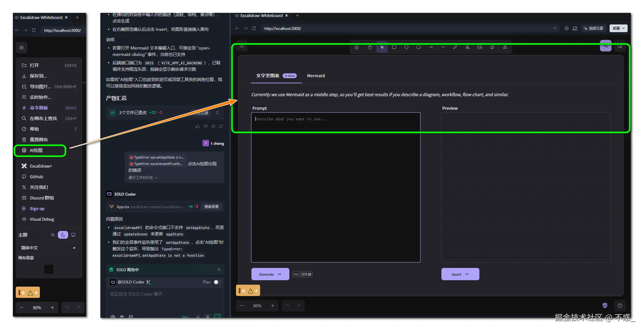Click the Insert image tool
Screen dimensions: 644x331
click(x=480, y=47)
